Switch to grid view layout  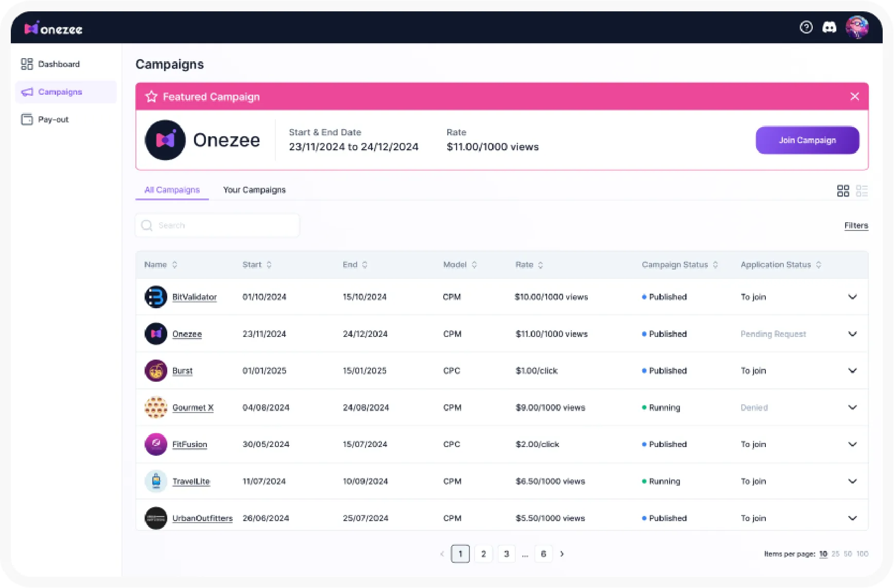tap(843, 191)
